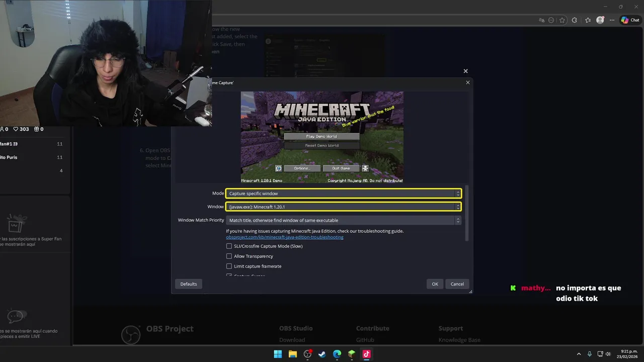Click the Download footer link
This screenshot has height=362, width=644.
pyautogui.click(x=292, y=340)
